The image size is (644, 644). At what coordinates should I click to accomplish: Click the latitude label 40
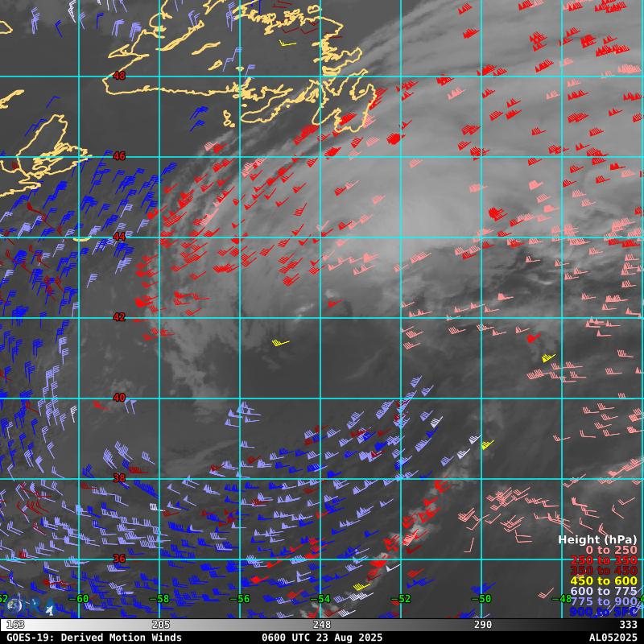pyautogui.click(x=119, y=398)
